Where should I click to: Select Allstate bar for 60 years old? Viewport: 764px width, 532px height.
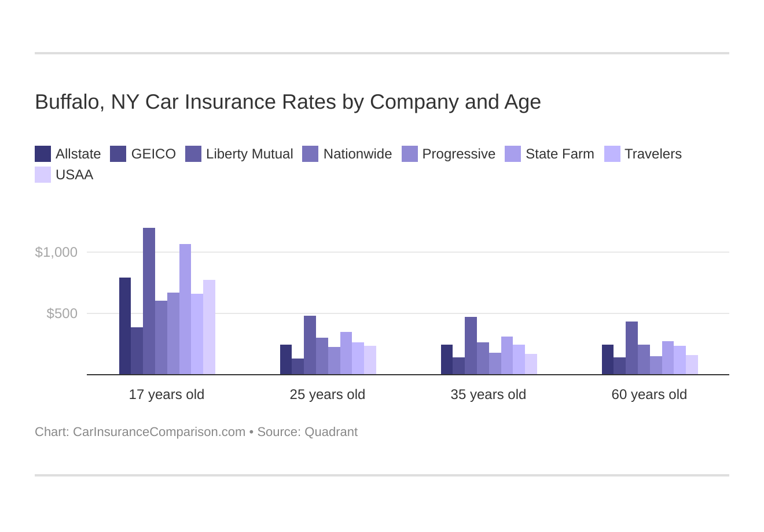point(608,360)
